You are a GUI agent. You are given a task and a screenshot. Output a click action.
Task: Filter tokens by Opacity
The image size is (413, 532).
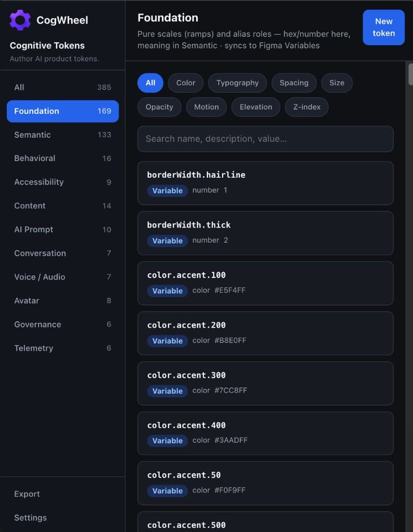[159, 107]
